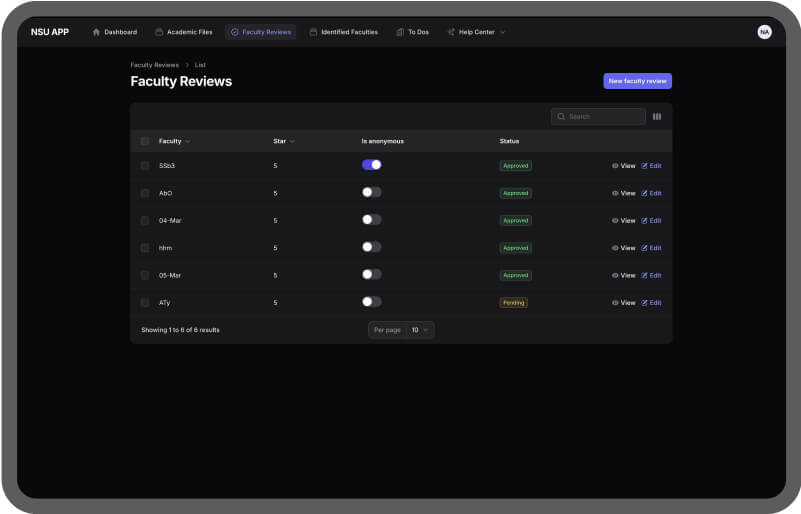Expand the Help Center menu
Viewport: 801px width, 514px height.
tap(476, 32)
